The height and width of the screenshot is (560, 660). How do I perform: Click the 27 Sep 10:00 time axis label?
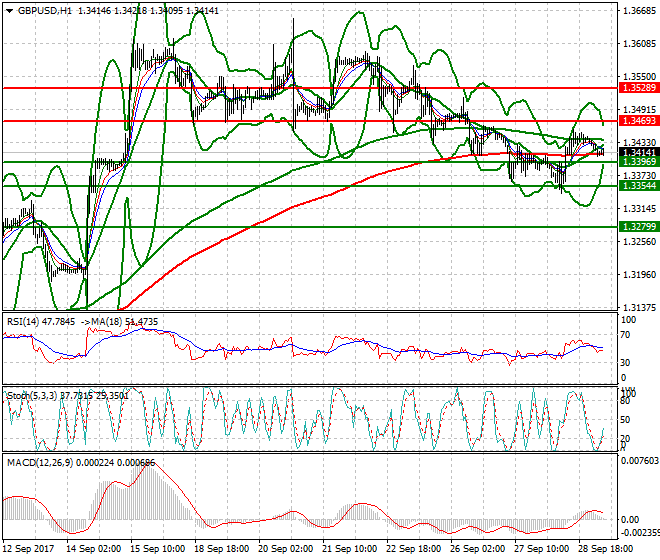541,549
